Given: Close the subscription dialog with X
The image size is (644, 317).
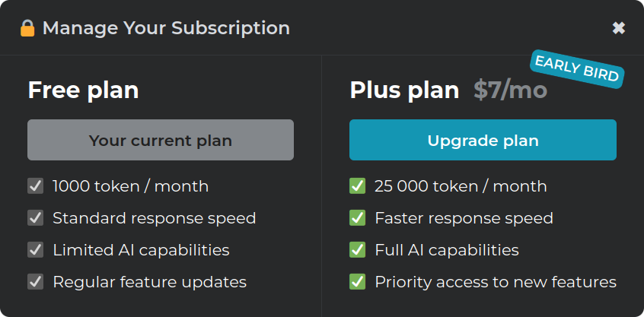Looking at the screenshot, I should click(619, 28).
